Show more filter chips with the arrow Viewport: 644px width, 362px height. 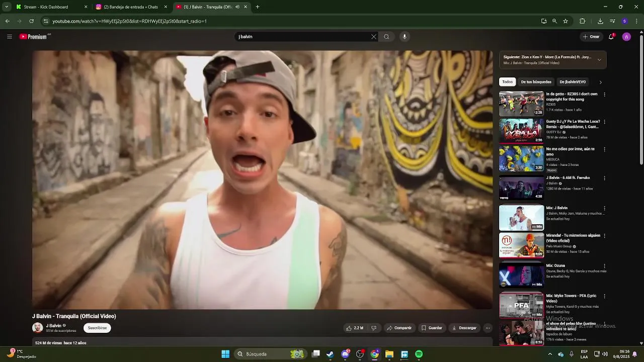[x=600, y=82]
